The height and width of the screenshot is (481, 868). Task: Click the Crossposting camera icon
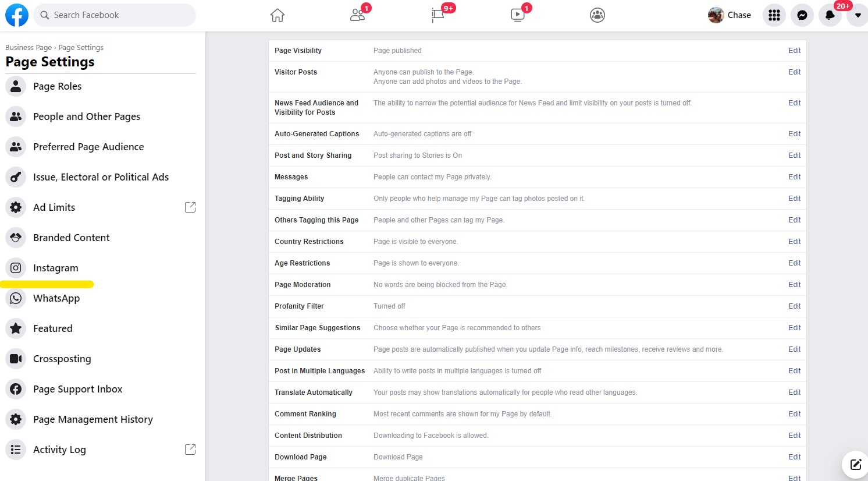coord(16,359)
